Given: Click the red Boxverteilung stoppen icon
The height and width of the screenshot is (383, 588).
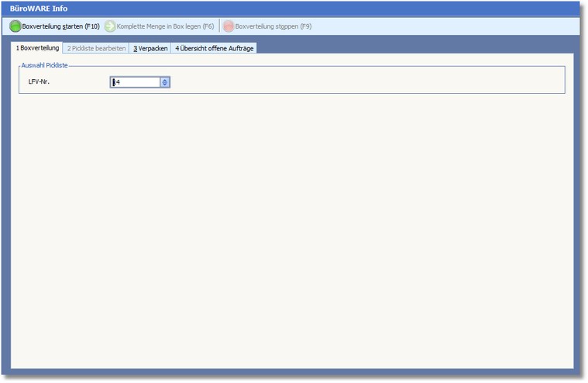Looking at the screenshot, I should (229, 26).
